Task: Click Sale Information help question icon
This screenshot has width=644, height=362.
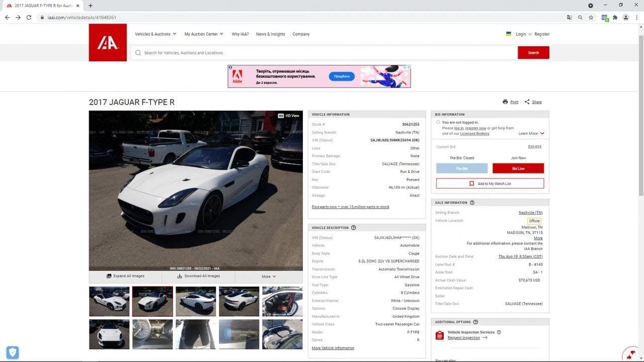Action: tap(472, 203)
